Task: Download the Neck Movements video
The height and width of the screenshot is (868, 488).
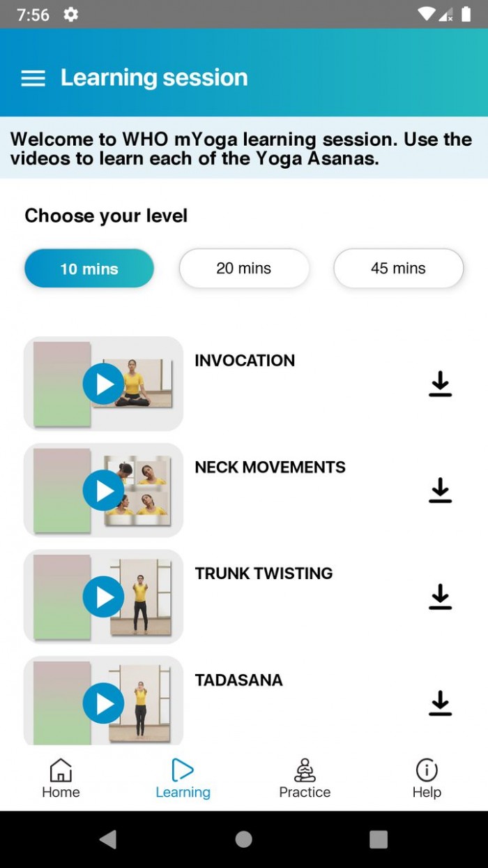Action: (440, 491)
